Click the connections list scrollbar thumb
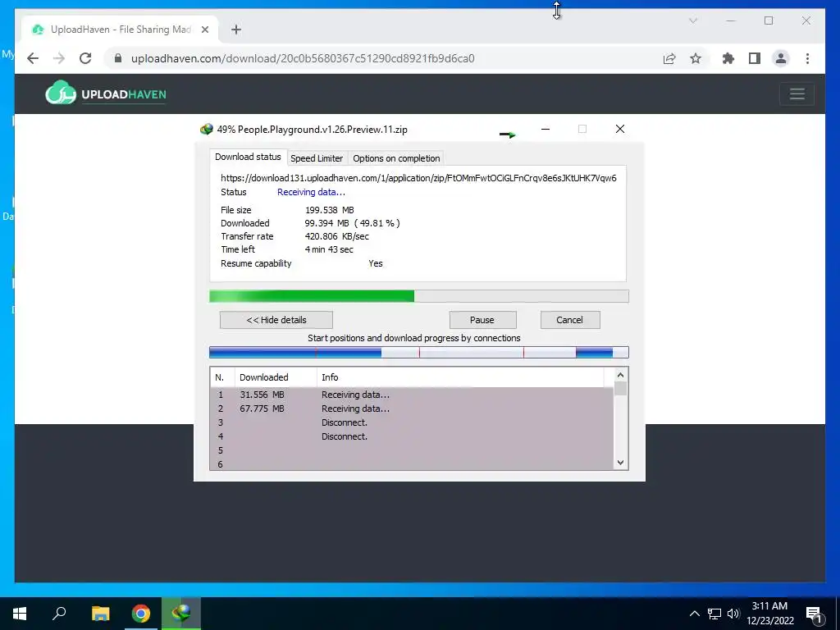Screen dimensions: 840x630 point(620,388)
